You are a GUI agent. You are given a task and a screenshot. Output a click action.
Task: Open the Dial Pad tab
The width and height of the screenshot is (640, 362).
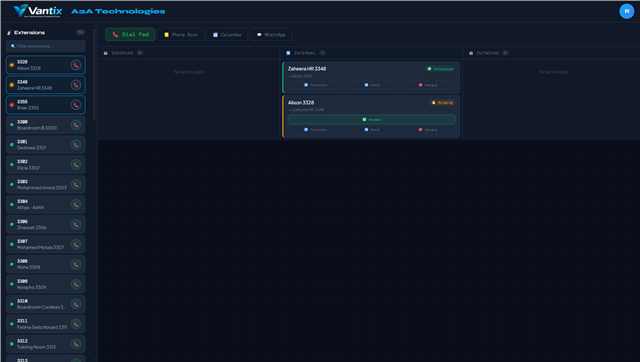click(130, 35)
